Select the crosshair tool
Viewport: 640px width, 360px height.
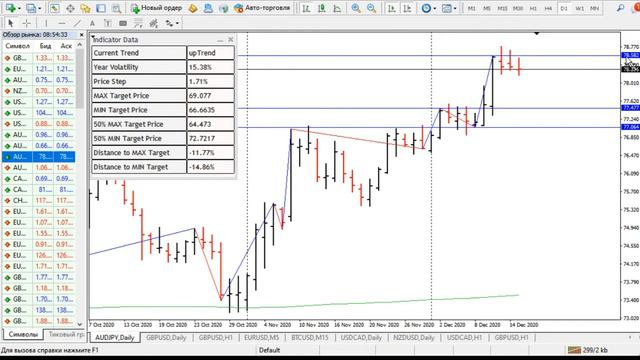coord(26,23)
